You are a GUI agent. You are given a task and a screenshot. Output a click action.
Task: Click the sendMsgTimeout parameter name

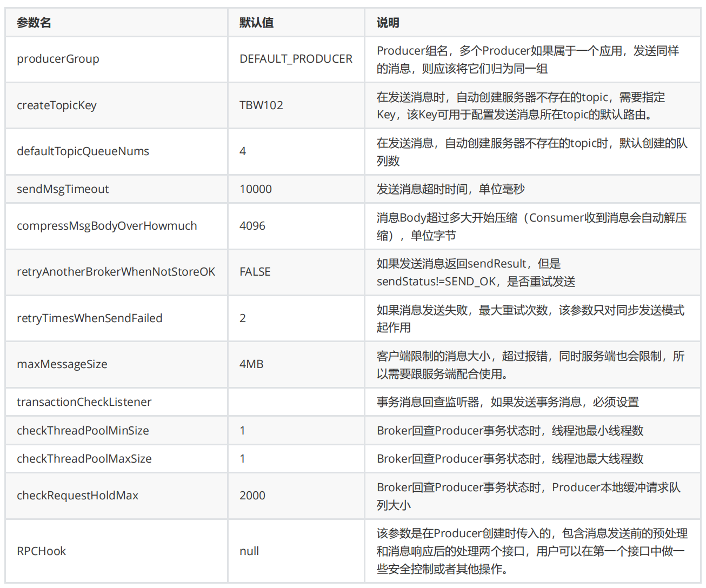pyautogui.click(x=63, y=189)
